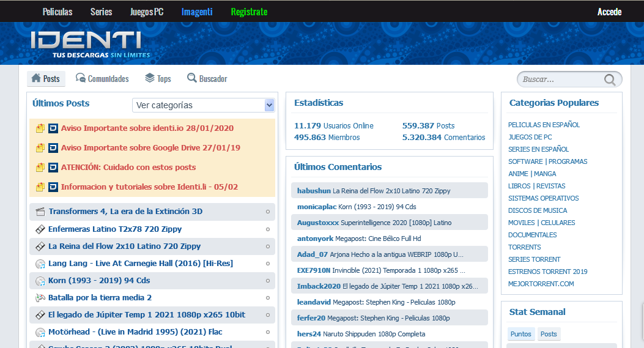Viewport: 644px width, 348px height.
Task: Open Imagenti in top navigation
Action: 197,12
